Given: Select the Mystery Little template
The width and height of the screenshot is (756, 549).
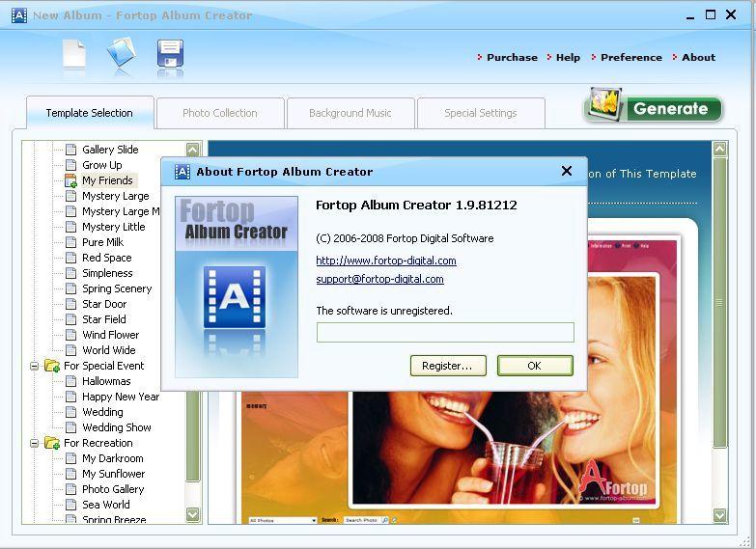Looking at the screenshot, I should tap(113, 227).
